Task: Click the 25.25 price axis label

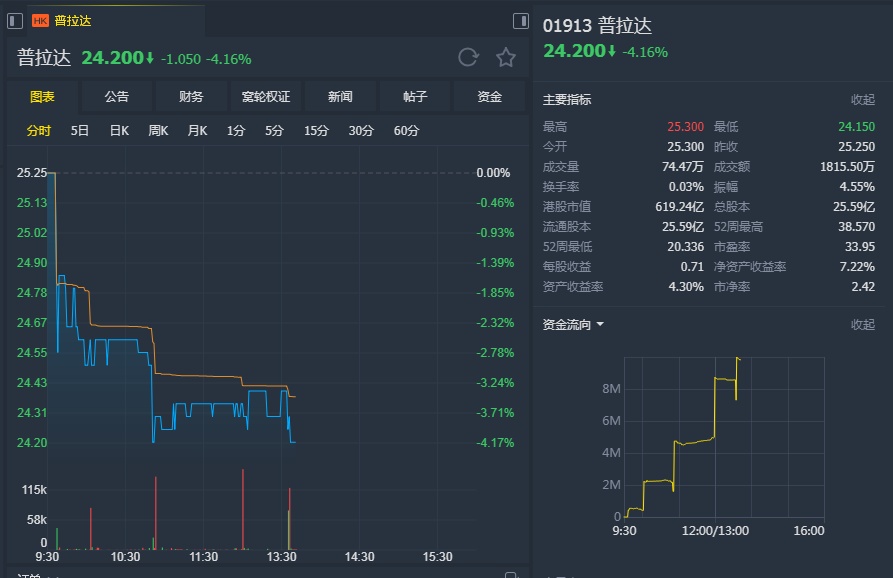Action: point(32,173)
